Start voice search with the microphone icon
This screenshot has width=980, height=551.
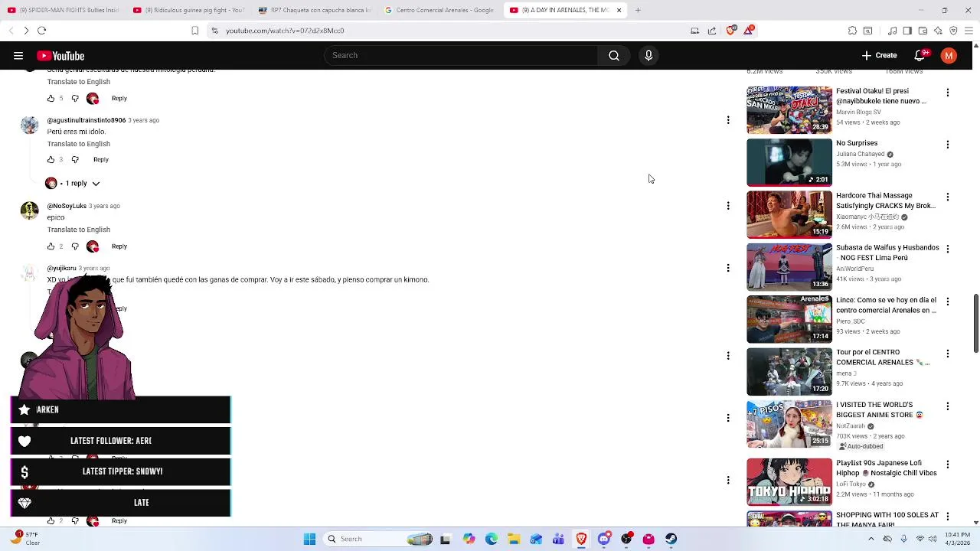coord(648,56)
